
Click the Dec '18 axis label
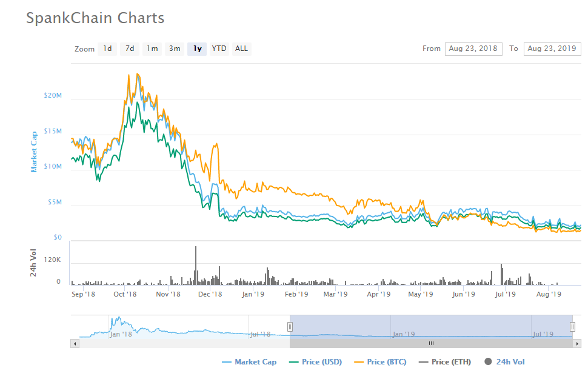click(210, 294)
